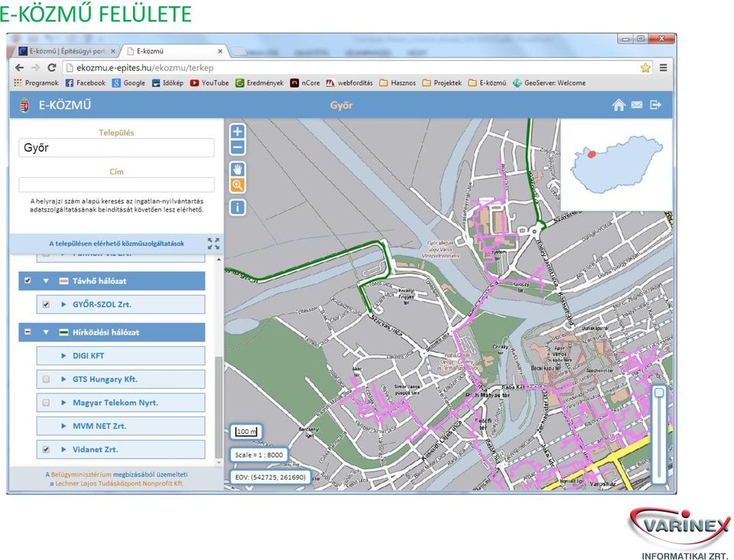734x560 pixels.
Task: Open the Facebook bookmark
Action: pos(85,83)
